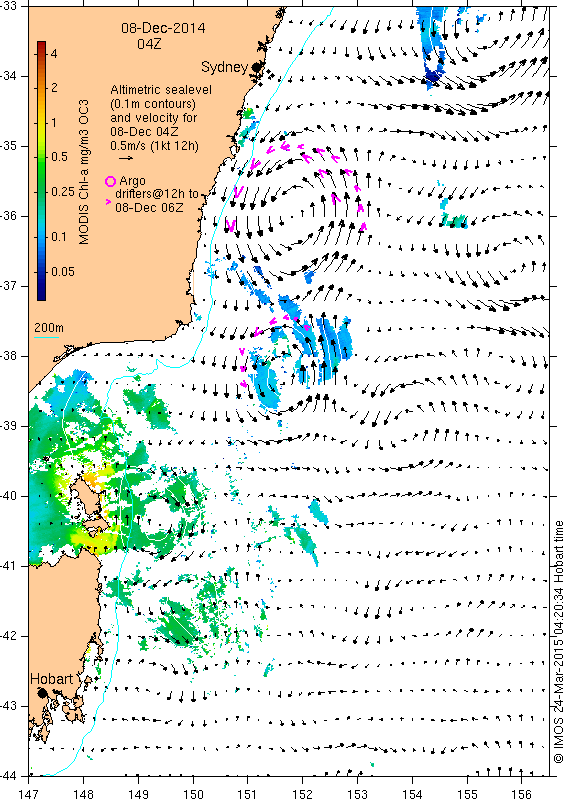570x800 pixels.
Task: Click latitude axis label "-43"
Action: 8,706
